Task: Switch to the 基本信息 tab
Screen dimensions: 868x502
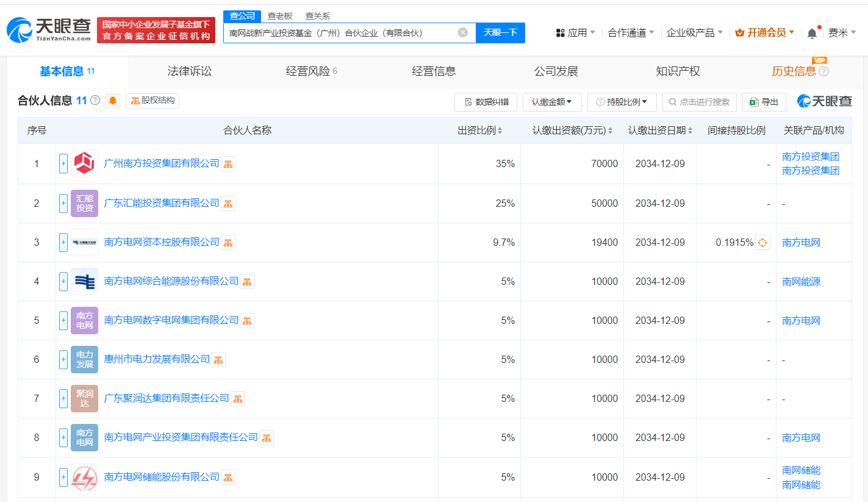Action: click(68, 71)
